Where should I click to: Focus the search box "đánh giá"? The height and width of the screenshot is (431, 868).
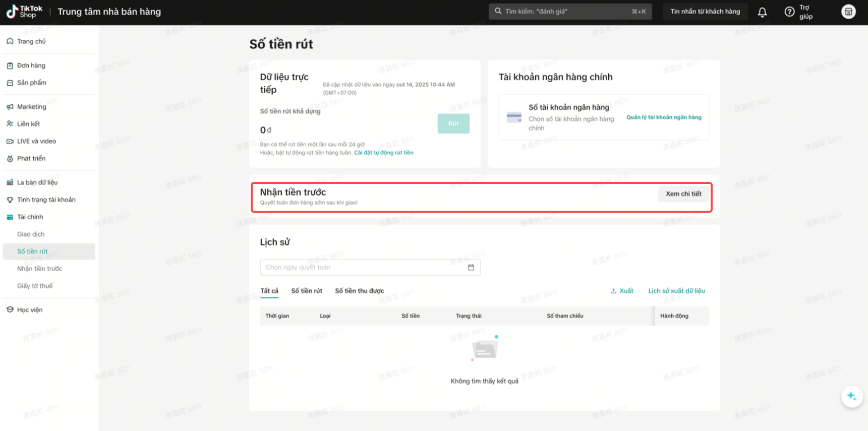click(x=570, y=12)
